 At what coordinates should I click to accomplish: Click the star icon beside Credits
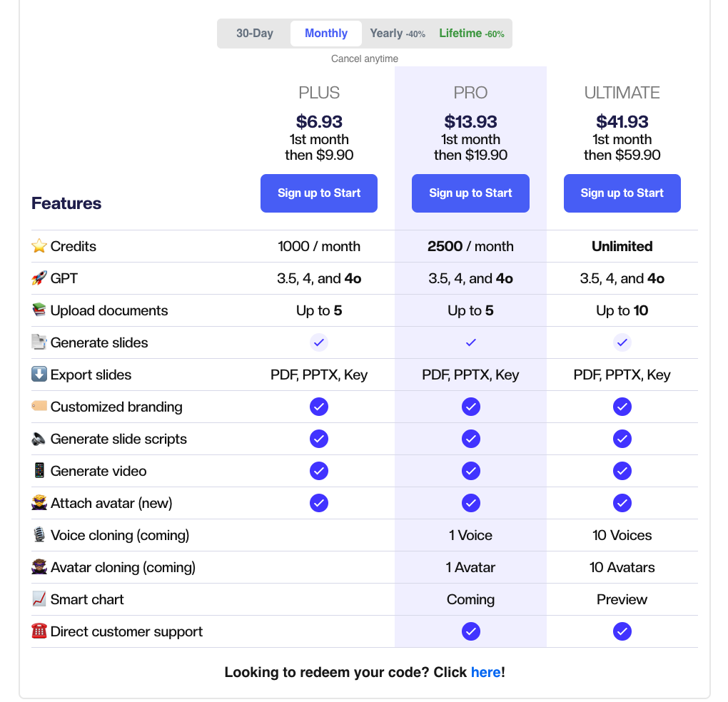pos(39,245)
